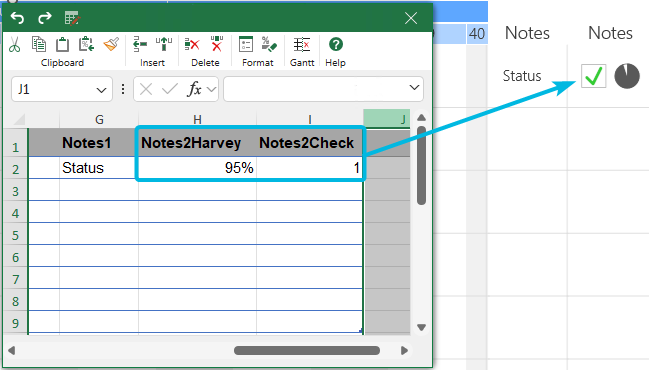This screenshot has height=370, width=649.
Task: Delete the selected column icon
Action: 216,44
